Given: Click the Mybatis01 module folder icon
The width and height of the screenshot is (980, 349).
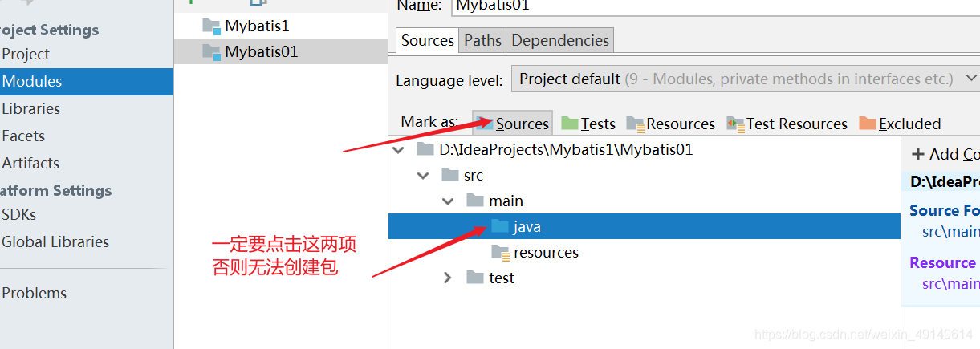Looking at the screenshot, I should pos(212,51).
